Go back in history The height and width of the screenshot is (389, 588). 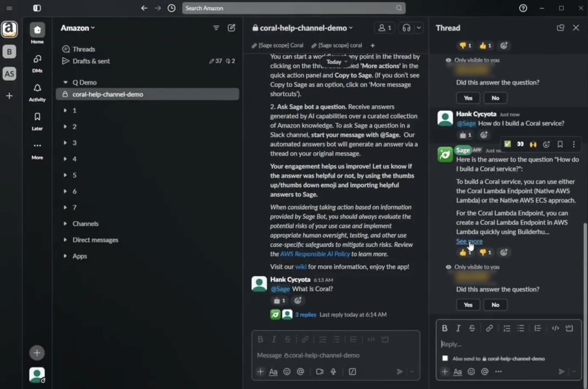click(x=144, y=8)
